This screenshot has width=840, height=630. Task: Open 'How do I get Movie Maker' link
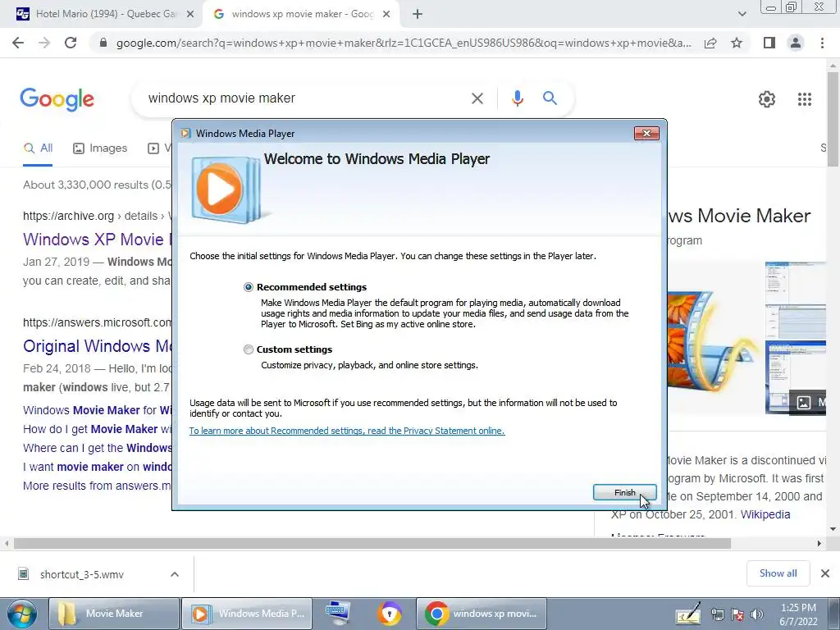pos(97,429)
